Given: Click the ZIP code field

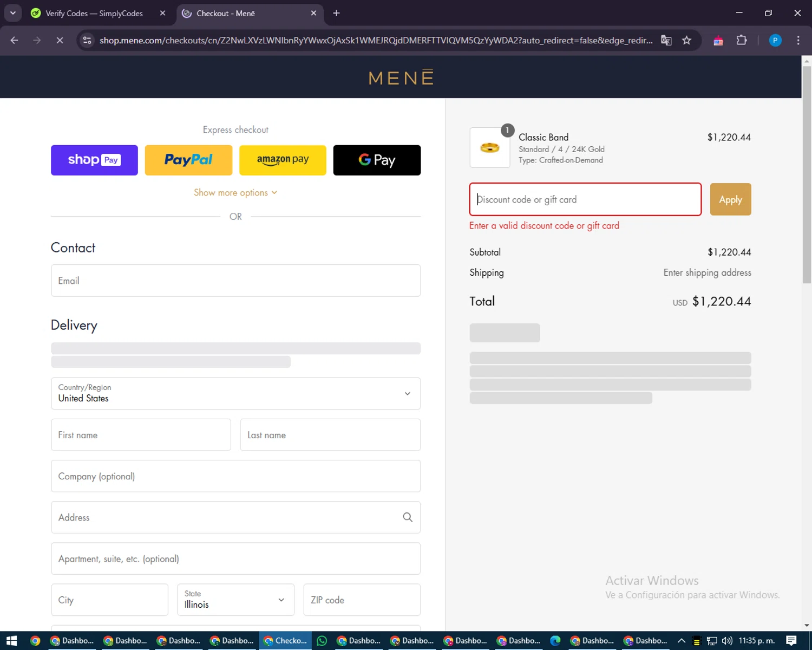Looking at the screenshot, I should coord(362,600).
